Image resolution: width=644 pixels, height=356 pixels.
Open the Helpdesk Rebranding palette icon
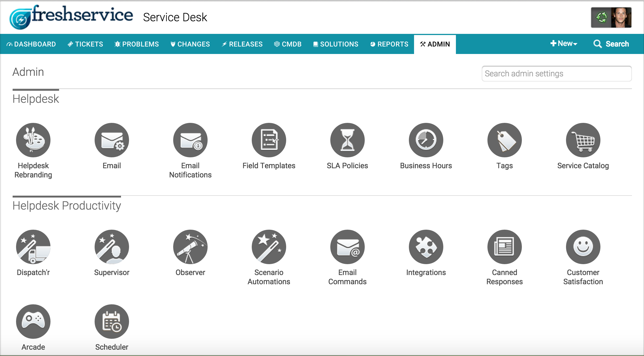(x=33, y=140)
